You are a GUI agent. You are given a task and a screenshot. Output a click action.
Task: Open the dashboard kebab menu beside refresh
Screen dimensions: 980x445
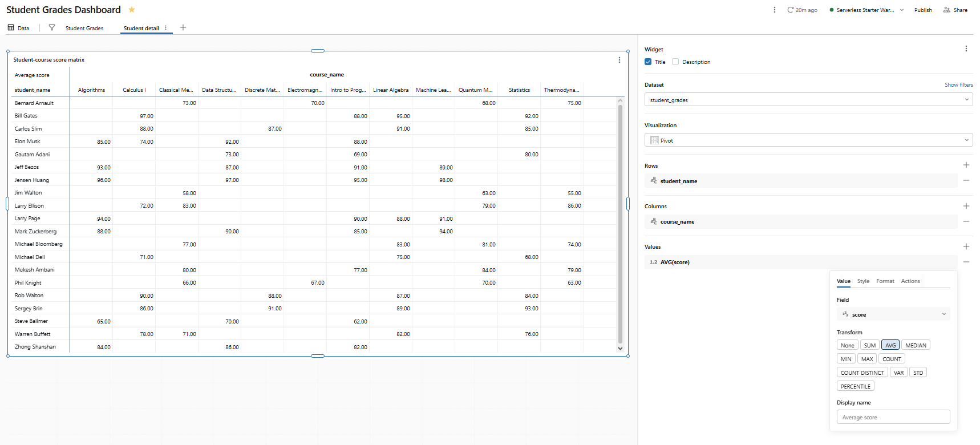pos(774,10)
